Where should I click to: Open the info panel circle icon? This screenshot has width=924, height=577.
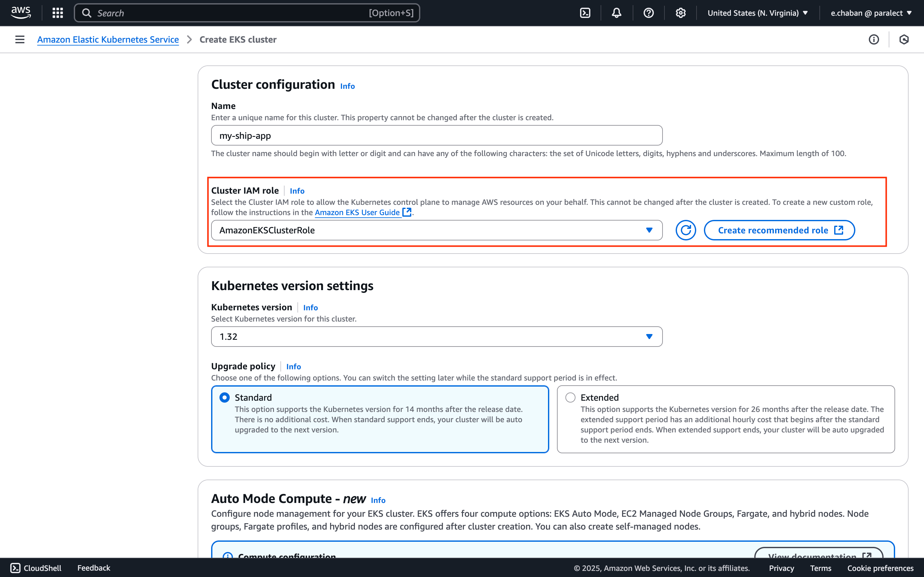tap(874, 39)
